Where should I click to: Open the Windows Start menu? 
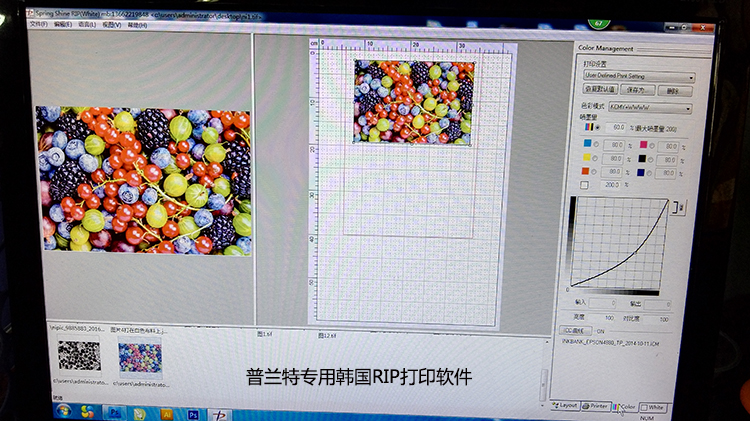[x=64, y=410]
